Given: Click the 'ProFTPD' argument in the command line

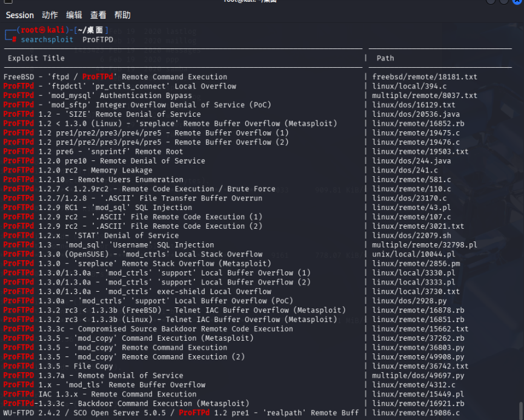Looking at the screenshot, I should [98, 39].
